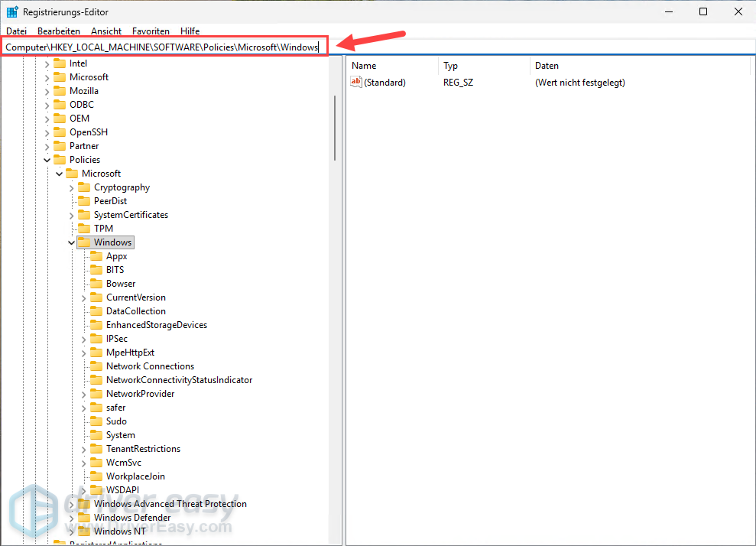Select the Policies key
Image resolution: width=756 pixels, height=546 pixels.
coord(85,160)
